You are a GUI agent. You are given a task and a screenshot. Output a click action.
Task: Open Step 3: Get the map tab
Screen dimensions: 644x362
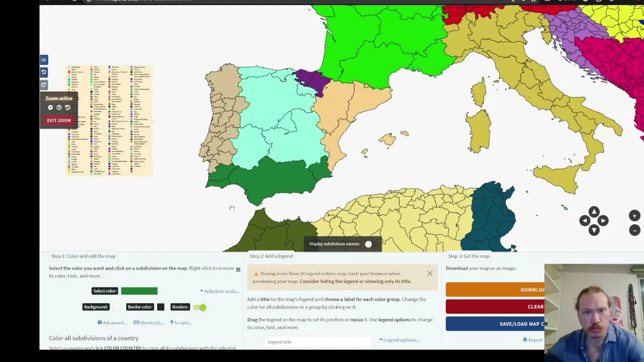pos(468,256)
